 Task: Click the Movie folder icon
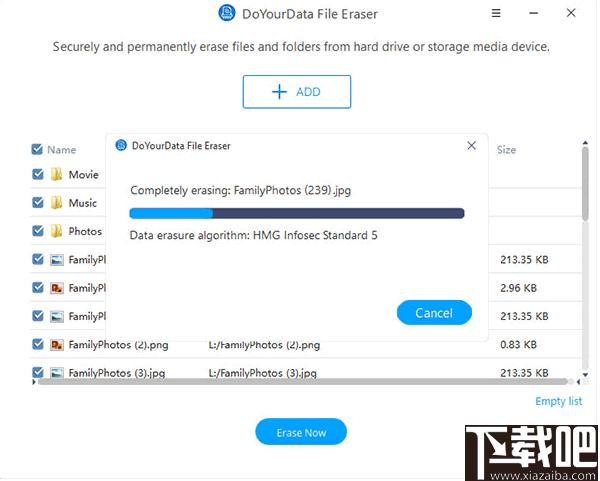tap(56, 174)
